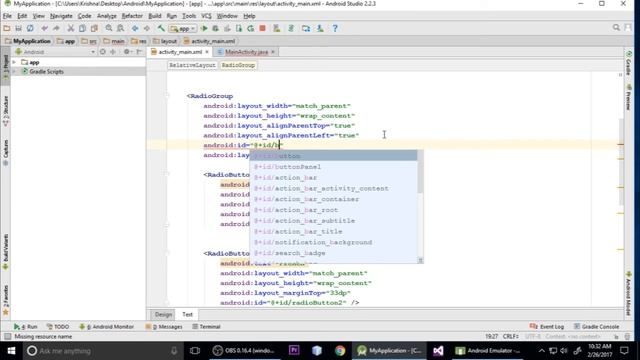This screenshot has width=640, height=360.
Task: Click the red Stop icon
Action: tap(262, 28)
